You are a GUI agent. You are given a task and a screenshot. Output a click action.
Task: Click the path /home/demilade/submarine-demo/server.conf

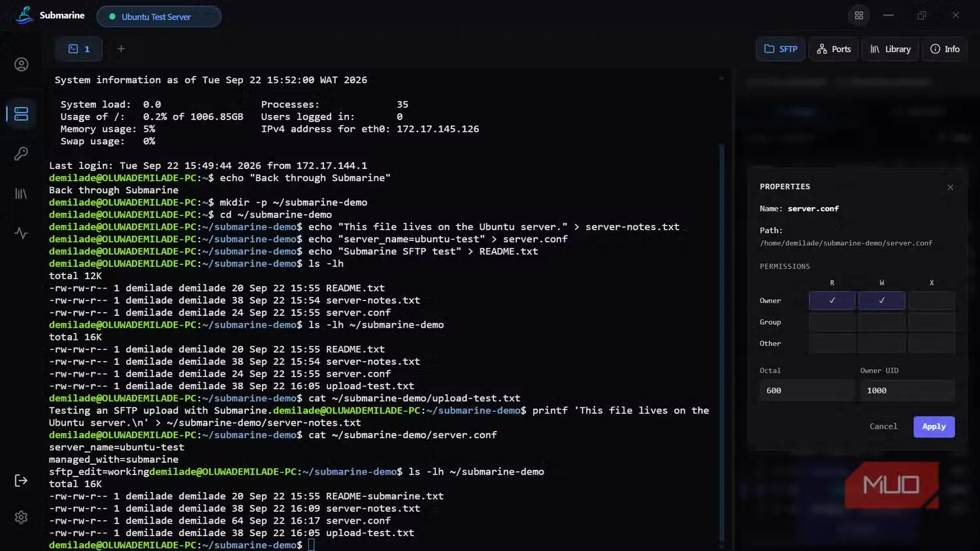(846, 243)
